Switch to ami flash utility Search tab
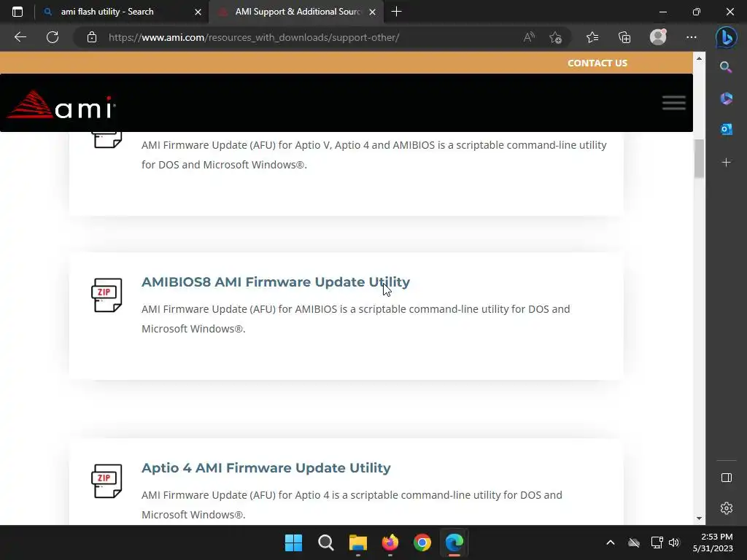The width and height of the screenshot is (747, 560). click(x=122, y=12)
